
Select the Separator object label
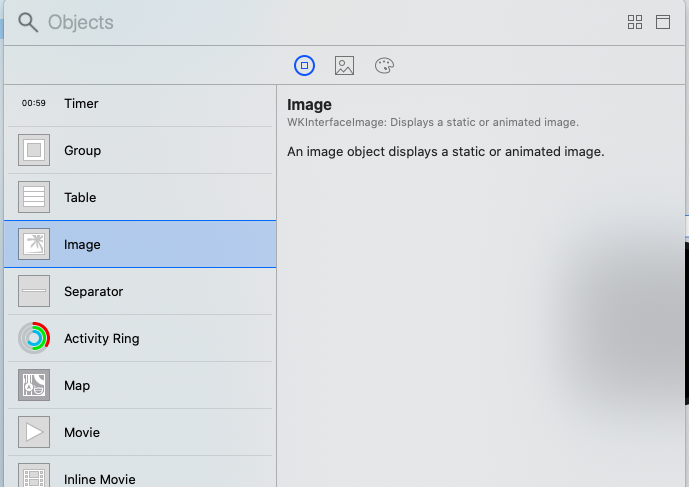click(94, 292)
